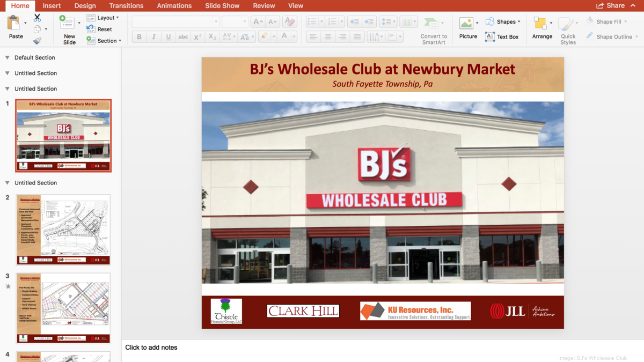
Task: Click the Paste clipboard icon
Action: 15,24
